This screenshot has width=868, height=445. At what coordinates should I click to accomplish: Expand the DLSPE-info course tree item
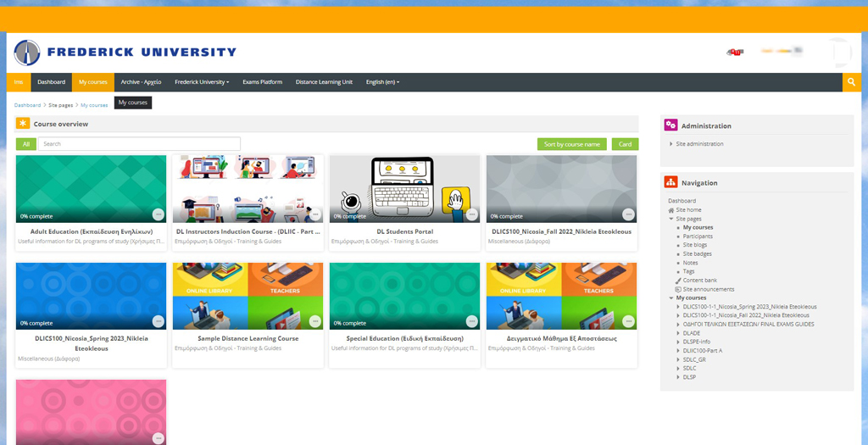[x=678, y=342]
